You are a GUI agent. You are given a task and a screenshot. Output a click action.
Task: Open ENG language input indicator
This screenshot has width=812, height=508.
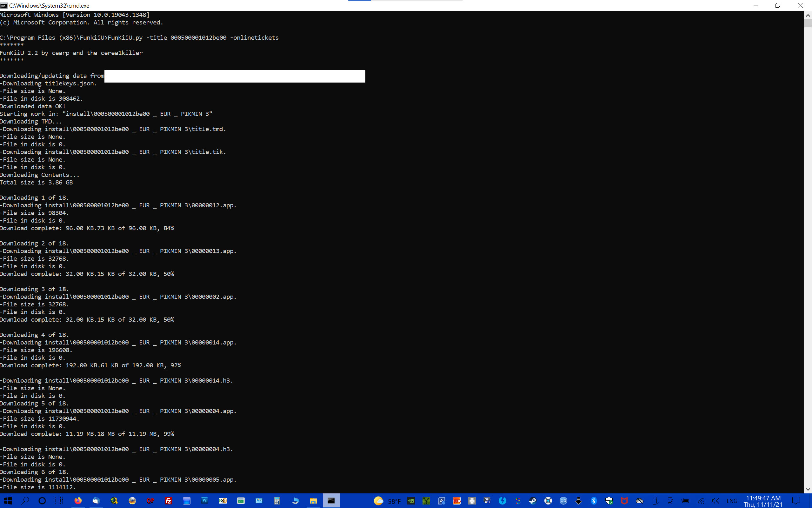coord(732,501)
